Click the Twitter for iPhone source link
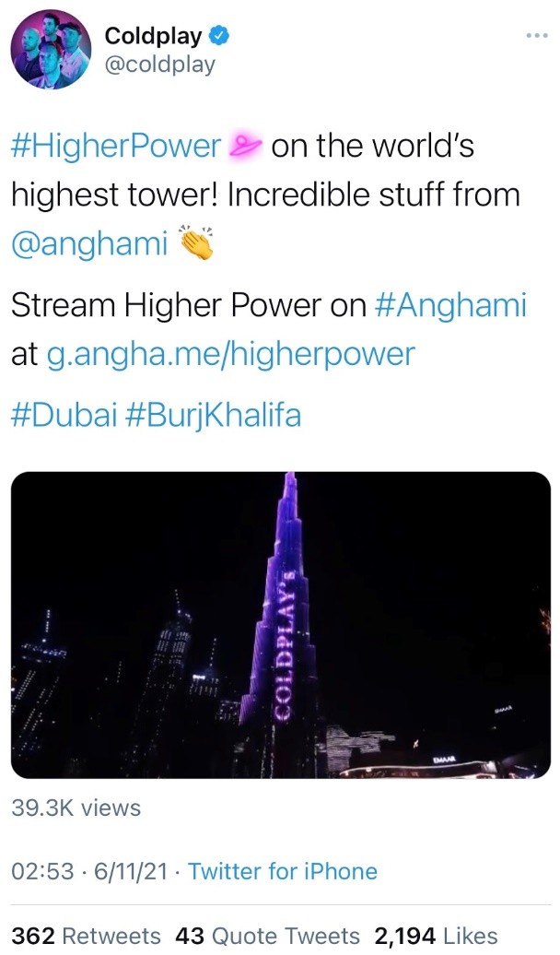 [283, 871]
